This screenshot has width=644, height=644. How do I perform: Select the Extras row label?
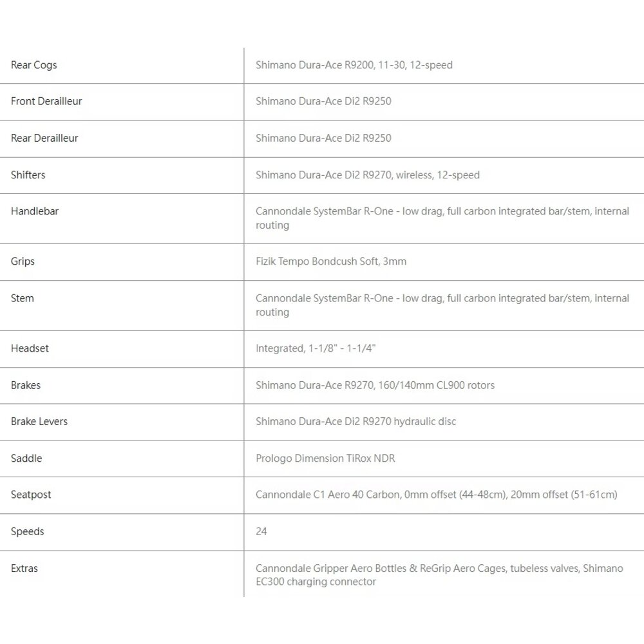click(x=24, y=569)
